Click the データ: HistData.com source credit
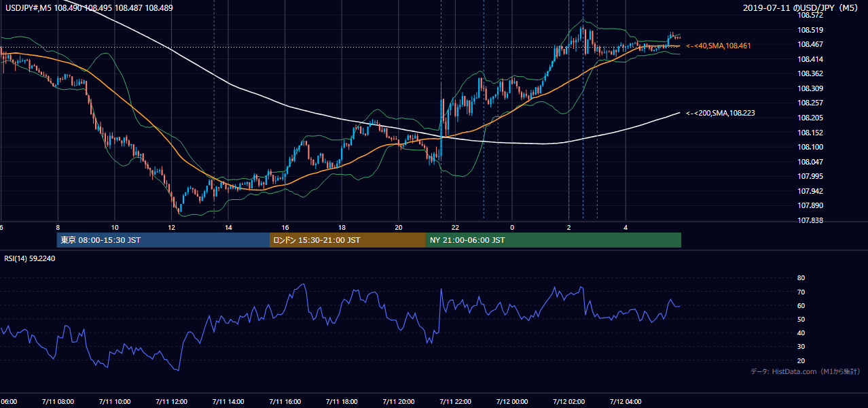The height and width of the screenshot is (408, 868). click(x=805, y=371)
